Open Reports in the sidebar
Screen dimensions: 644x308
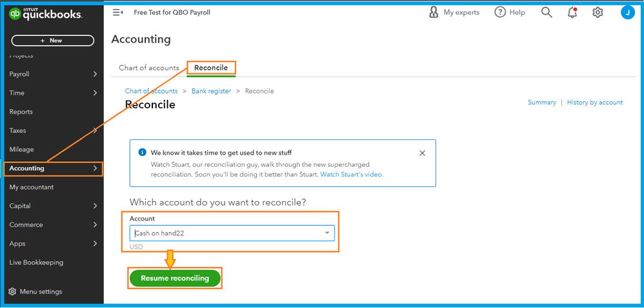21,112
